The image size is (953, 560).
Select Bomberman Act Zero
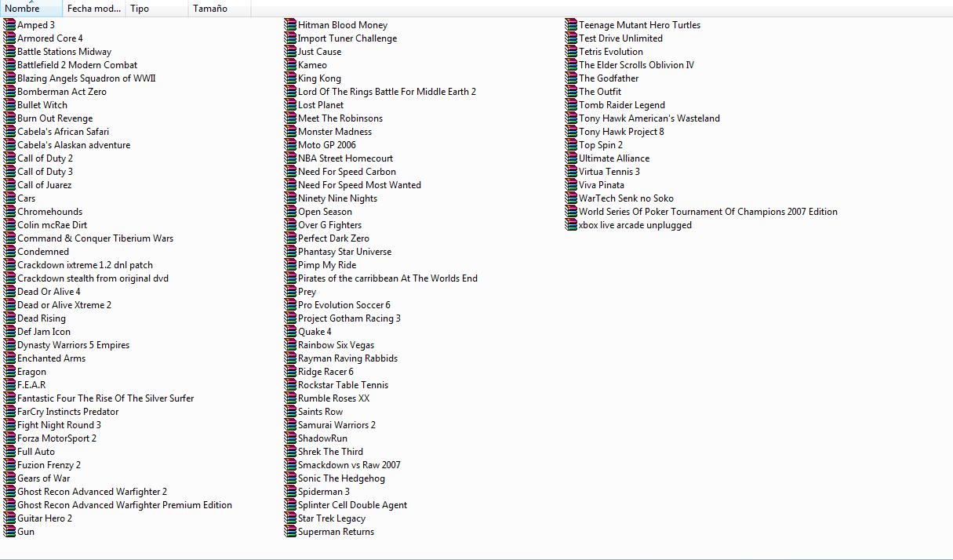point(62,92)
